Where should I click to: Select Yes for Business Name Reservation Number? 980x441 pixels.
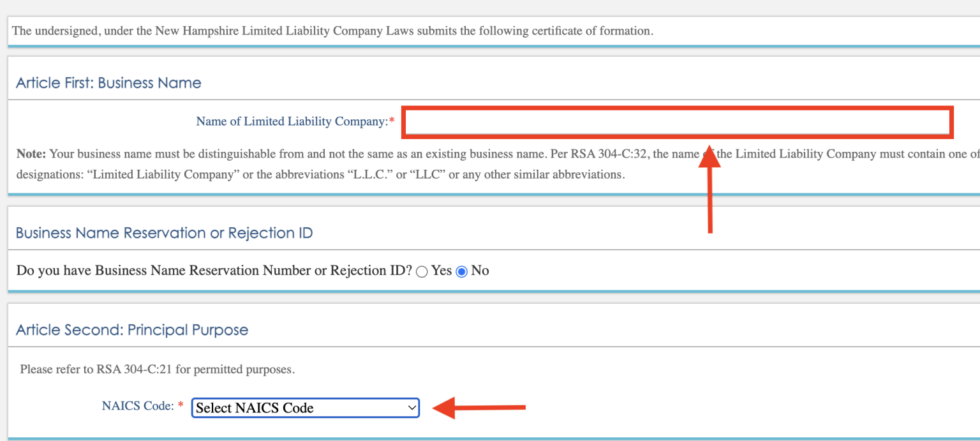point(422,271)
